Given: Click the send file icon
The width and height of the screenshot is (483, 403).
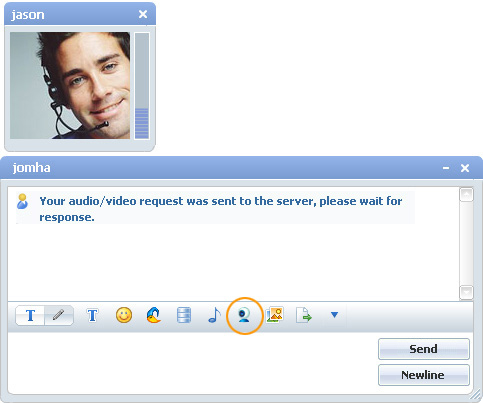Looking at the screenshot, I should (304, 315).
